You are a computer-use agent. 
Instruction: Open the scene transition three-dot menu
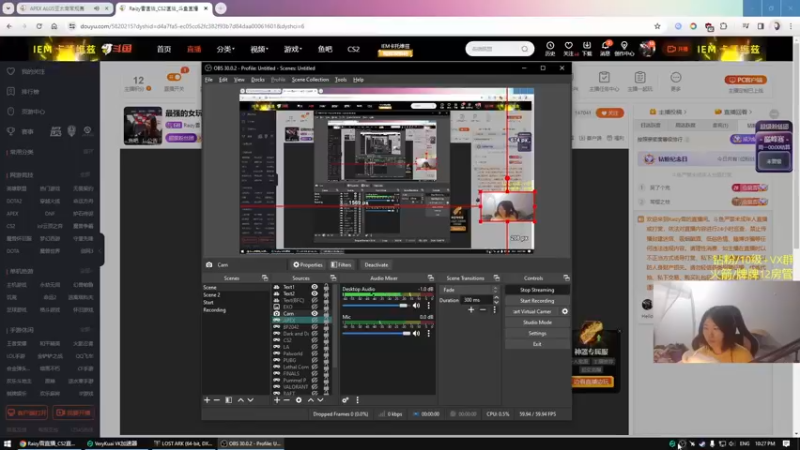point(494,310)
